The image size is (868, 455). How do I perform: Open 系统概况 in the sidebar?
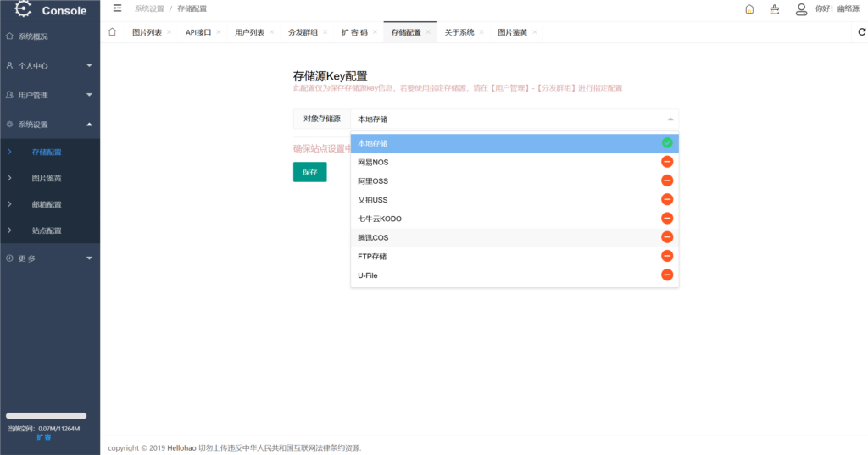click(x=50, y=36)
